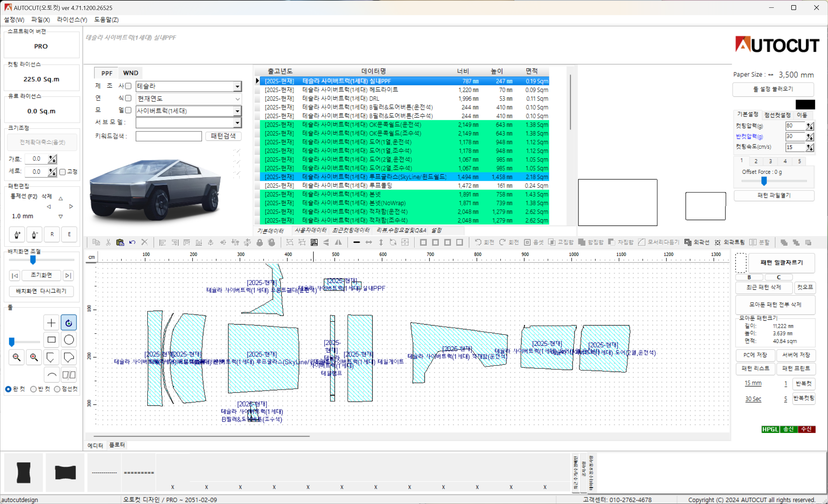The height and width of the screenshot is (504, 828).
Task: Click the zoom out magnifier tool
Action: (16, 357)
